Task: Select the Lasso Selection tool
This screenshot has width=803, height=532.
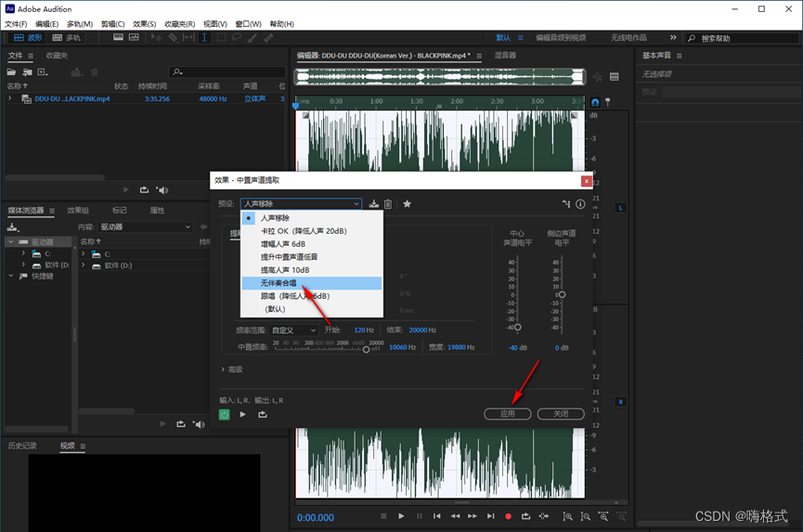Action: [236, 37]
